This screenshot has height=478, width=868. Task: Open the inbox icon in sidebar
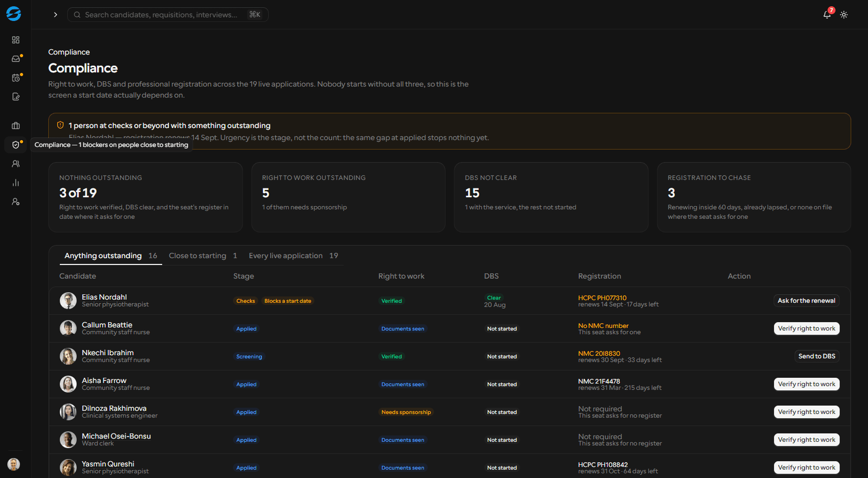16,59
